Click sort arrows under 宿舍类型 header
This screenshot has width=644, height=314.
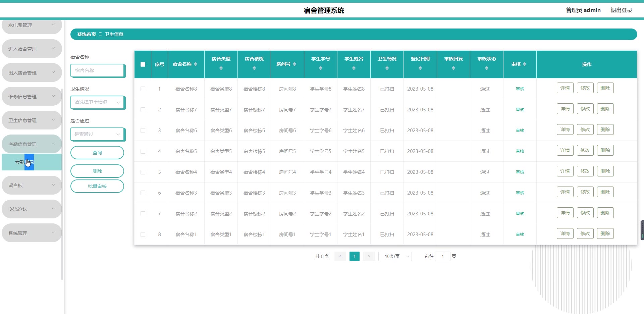221,68
